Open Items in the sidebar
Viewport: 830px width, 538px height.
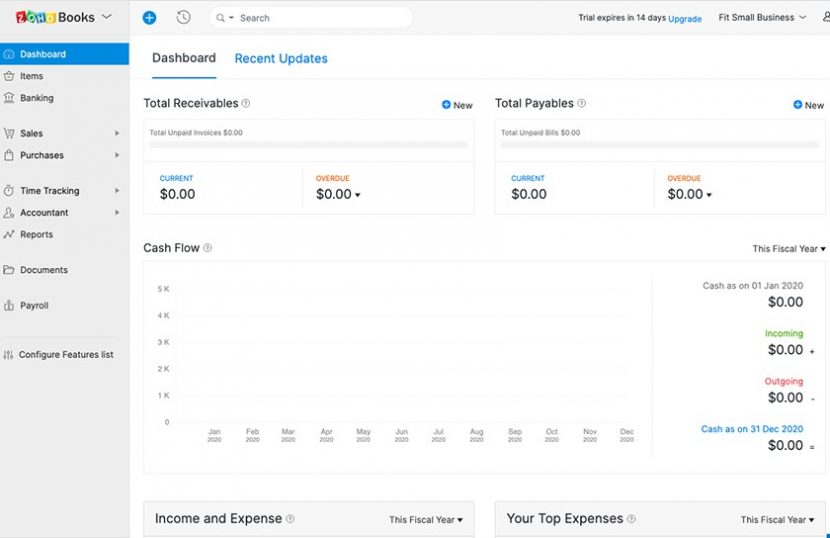pyautogui.click(x=64, y=76)
